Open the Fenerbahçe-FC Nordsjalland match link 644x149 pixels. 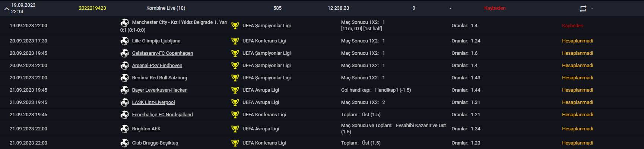click(x=162, y=115)
